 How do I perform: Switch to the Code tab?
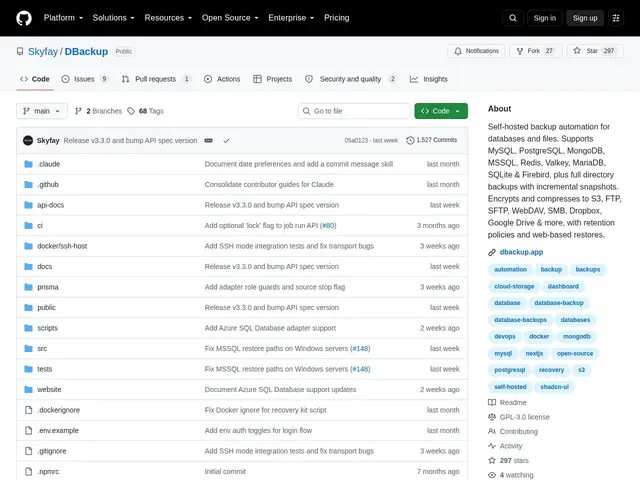(x=35, y=79)
